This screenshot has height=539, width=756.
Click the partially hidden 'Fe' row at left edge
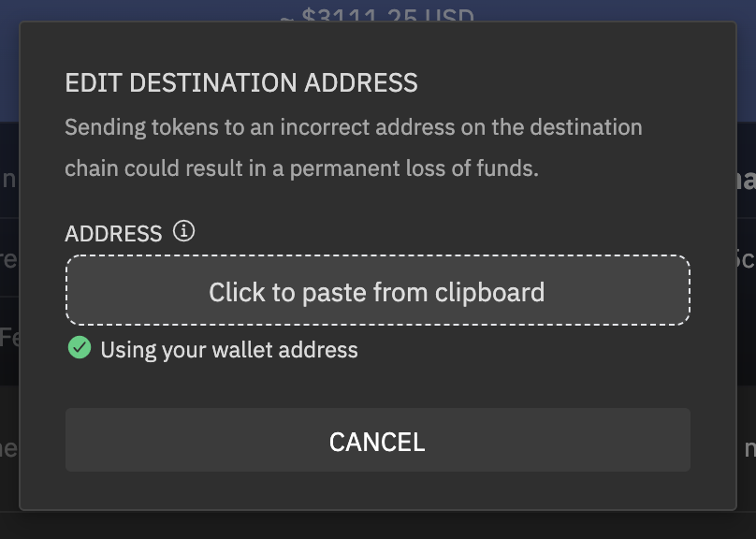tap(9, 337)
